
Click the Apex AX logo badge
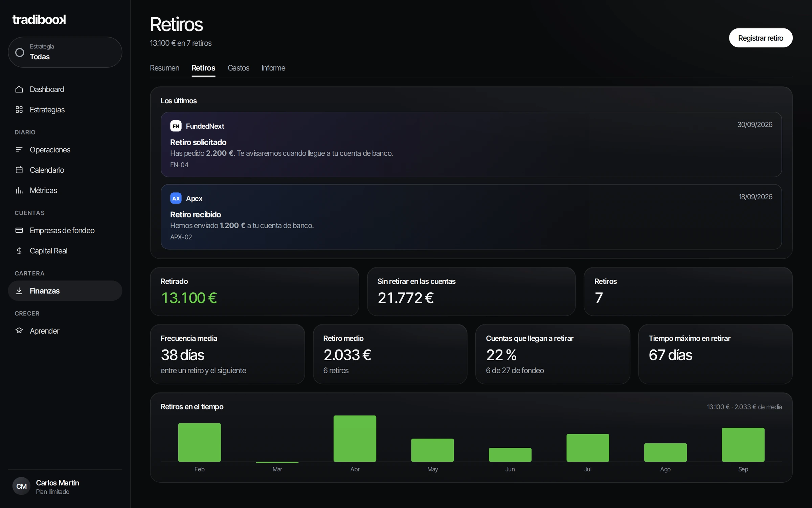[176, 198]
